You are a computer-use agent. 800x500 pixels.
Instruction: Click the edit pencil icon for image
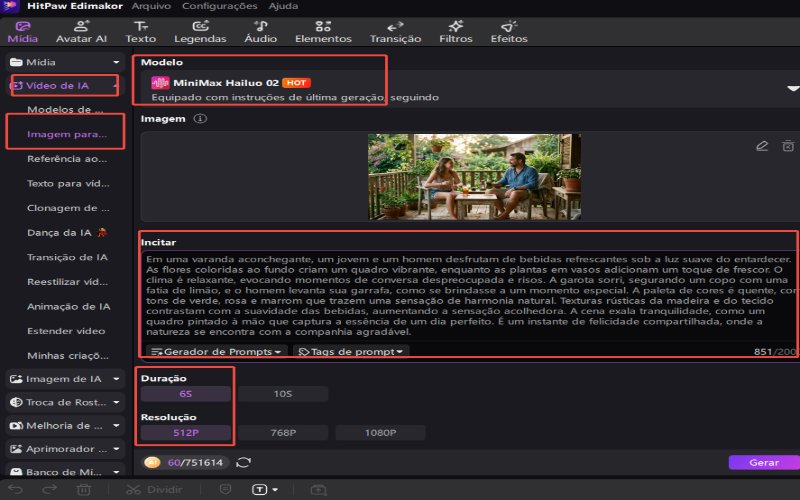[762, 146]
